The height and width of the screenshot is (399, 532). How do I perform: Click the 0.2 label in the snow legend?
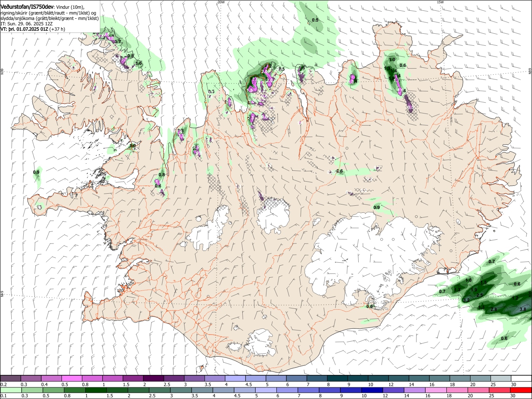click(x=3, y=384)
